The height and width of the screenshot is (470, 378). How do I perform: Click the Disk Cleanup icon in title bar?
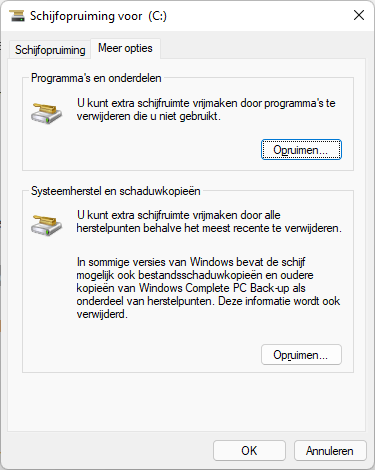[x=17, y=16]
